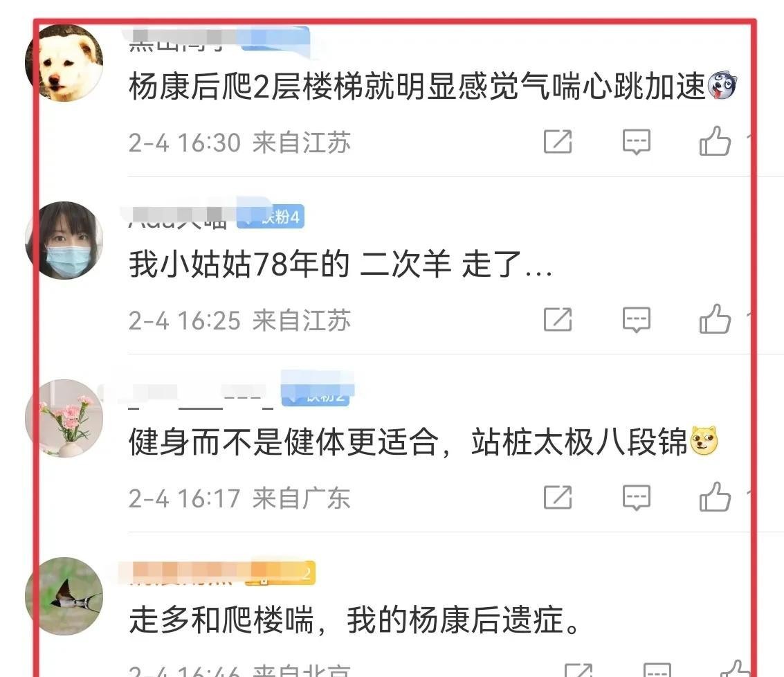Reply to the 16:25 comment from 江苏
The image size is (784, 677).
pos(636,319)
